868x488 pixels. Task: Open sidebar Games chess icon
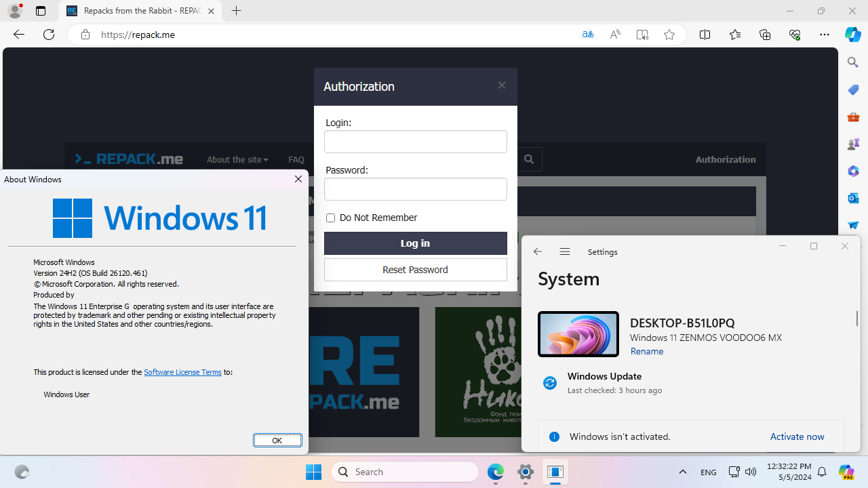point(853,144)
